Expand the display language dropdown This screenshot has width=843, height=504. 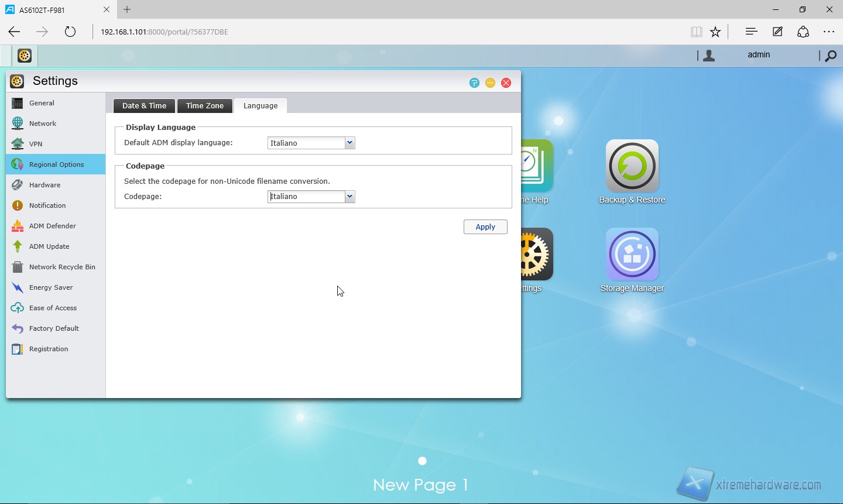349,143
